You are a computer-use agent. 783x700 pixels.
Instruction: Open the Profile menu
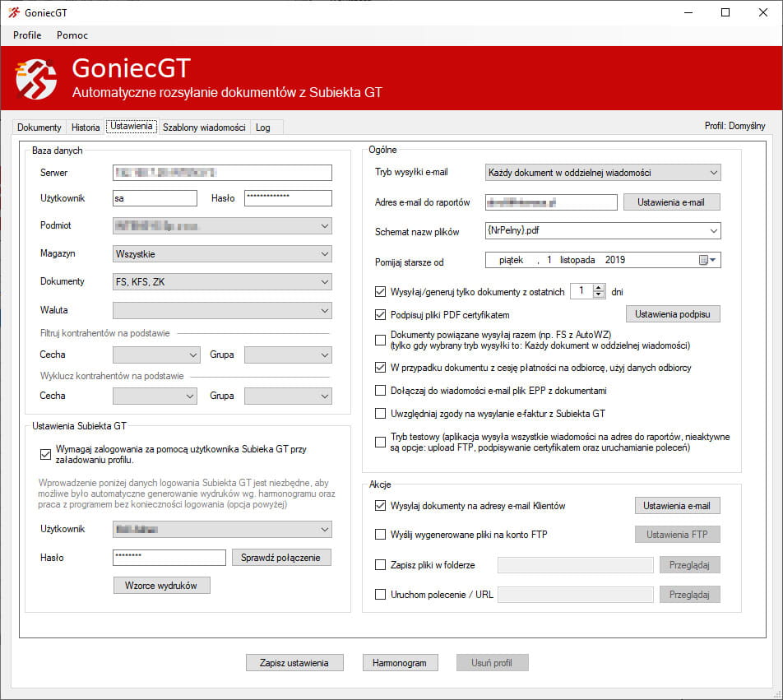[27, 35]
